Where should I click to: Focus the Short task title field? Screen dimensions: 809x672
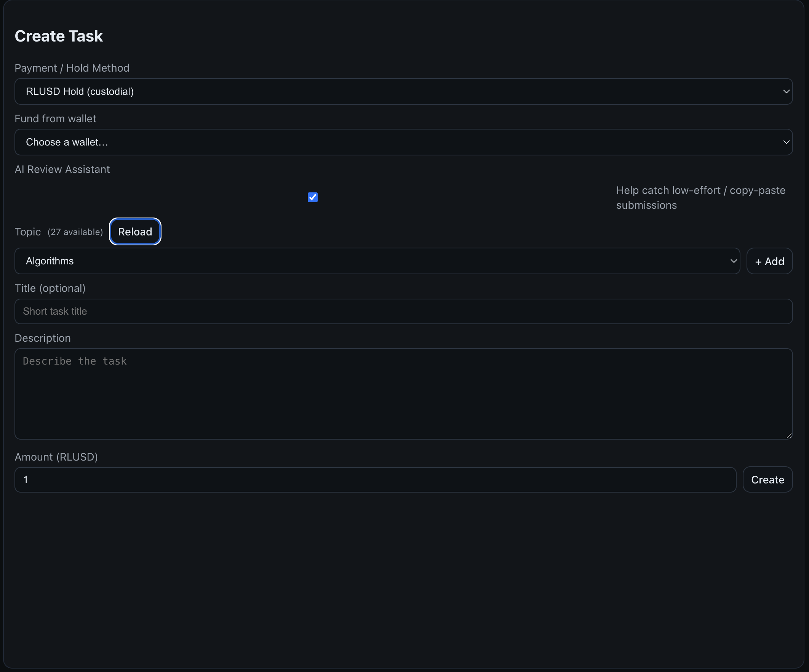(x=403, y=311)
